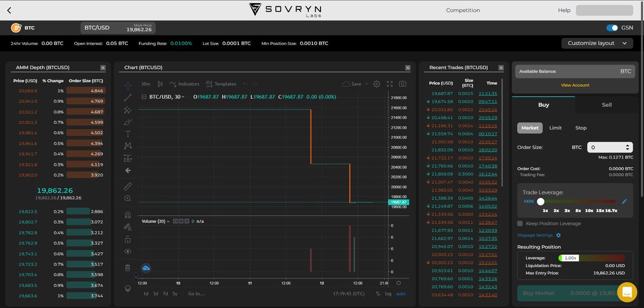Select Stop order type
644x308 pixels.
581,128
